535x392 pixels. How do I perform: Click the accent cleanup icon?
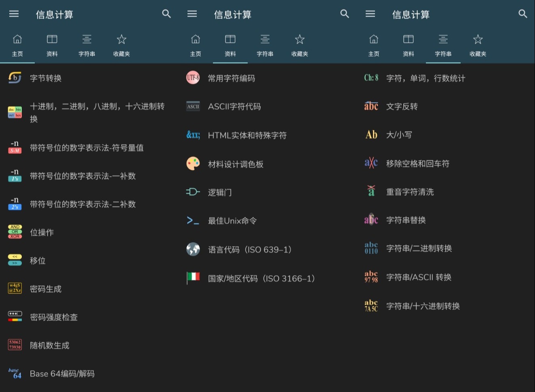click(371, 191)
